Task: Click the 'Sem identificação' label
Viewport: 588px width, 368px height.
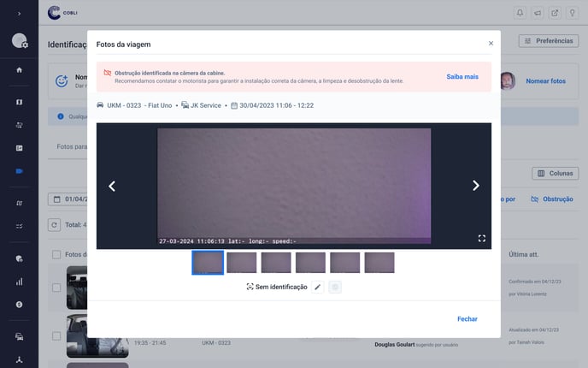Action: click(x=281, y=287)
